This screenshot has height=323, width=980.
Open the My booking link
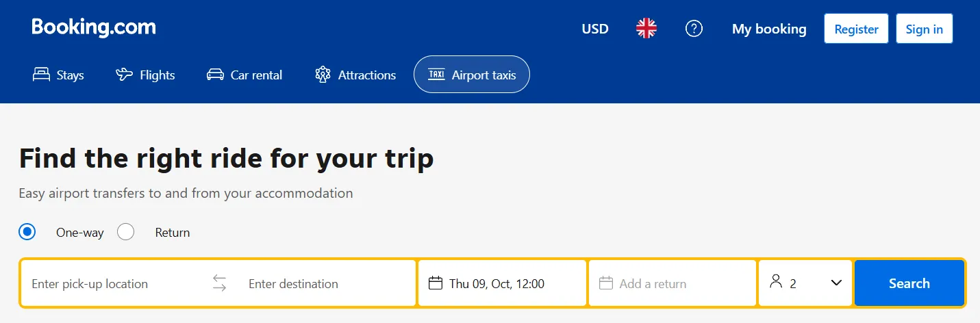point(768,29)
